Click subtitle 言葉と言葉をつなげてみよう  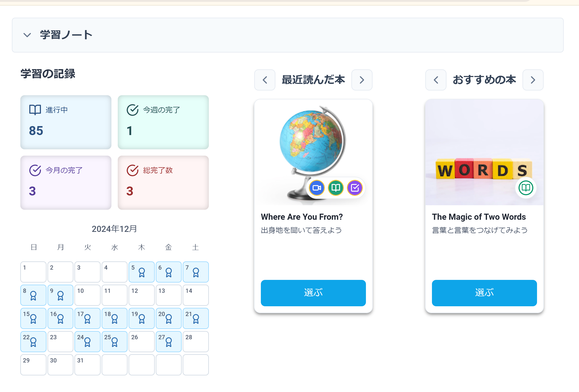click(480, 230)
